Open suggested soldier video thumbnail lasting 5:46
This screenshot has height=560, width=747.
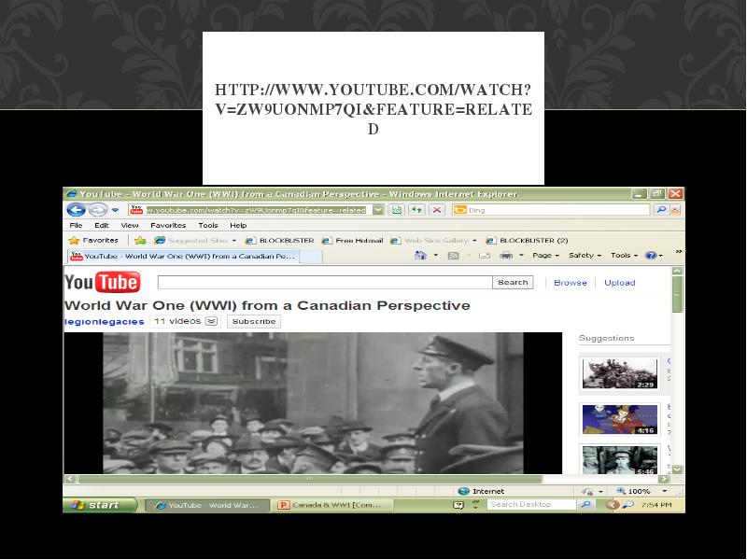pos(620,460)
